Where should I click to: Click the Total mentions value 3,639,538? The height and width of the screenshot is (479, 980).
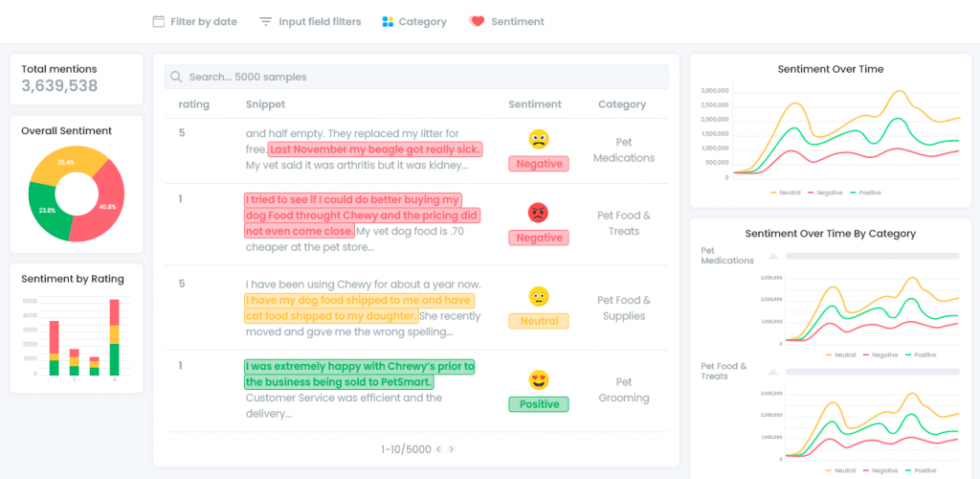(x=59, y=86)
